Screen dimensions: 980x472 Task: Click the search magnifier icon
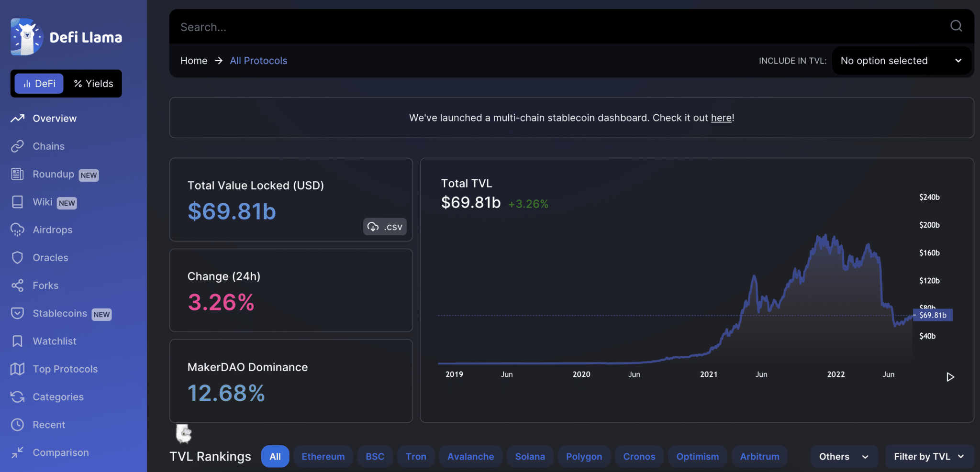(x=956, y=26)
